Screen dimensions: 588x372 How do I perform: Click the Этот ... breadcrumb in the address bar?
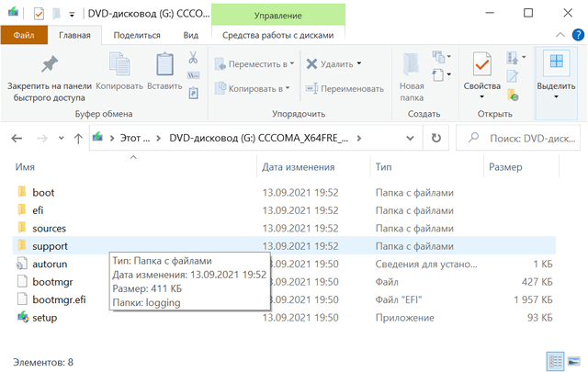pyautogui.click(x=135, y=139)
